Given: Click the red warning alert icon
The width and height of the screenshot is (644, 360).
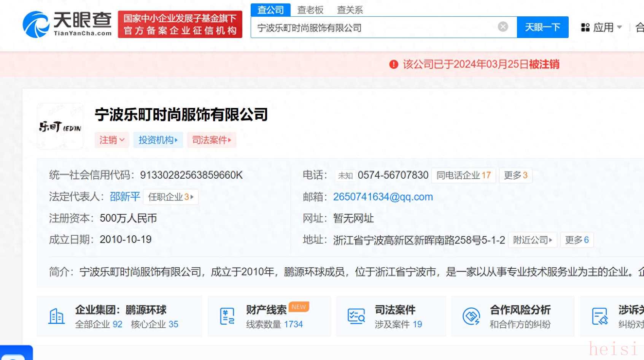Looking at the screenshot, I should click(x=393, y=65).
